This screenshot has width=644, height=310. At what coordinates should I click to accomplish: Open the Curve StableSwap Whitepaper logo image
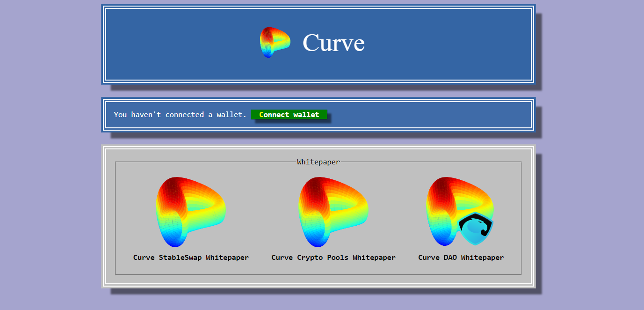[x=191, y=212]
